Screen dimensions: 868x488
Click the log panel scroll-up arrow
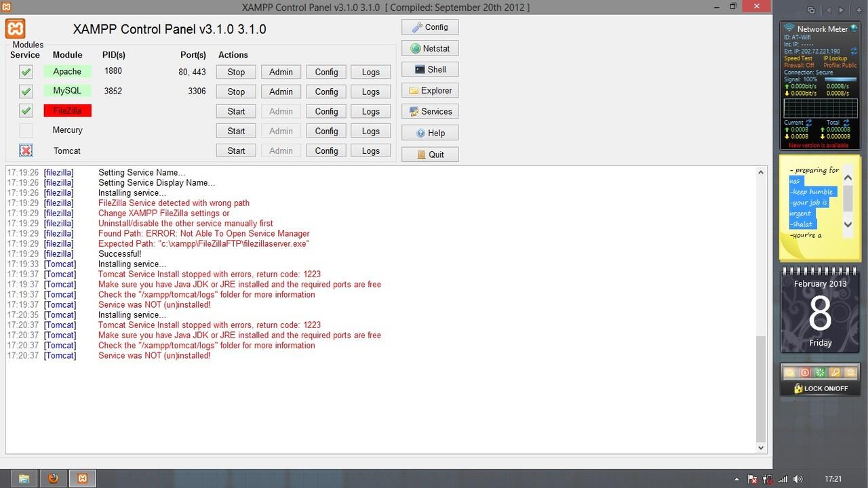tap(761, 172)
